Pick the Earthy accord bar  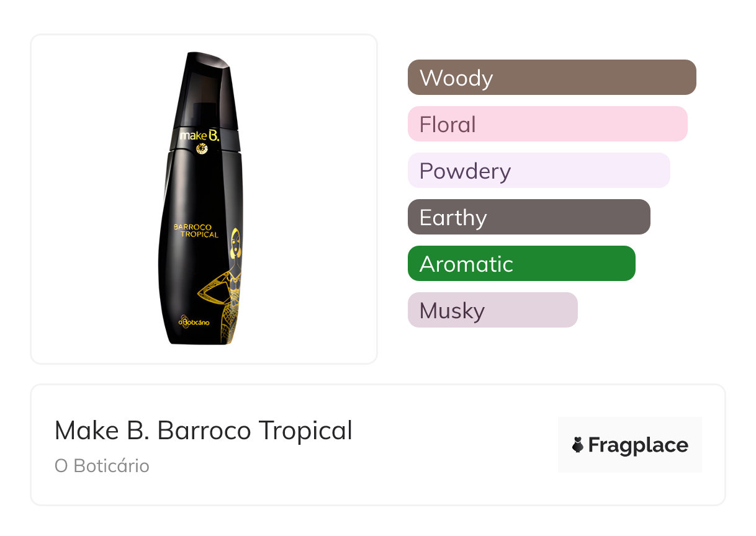click(528, 217)
